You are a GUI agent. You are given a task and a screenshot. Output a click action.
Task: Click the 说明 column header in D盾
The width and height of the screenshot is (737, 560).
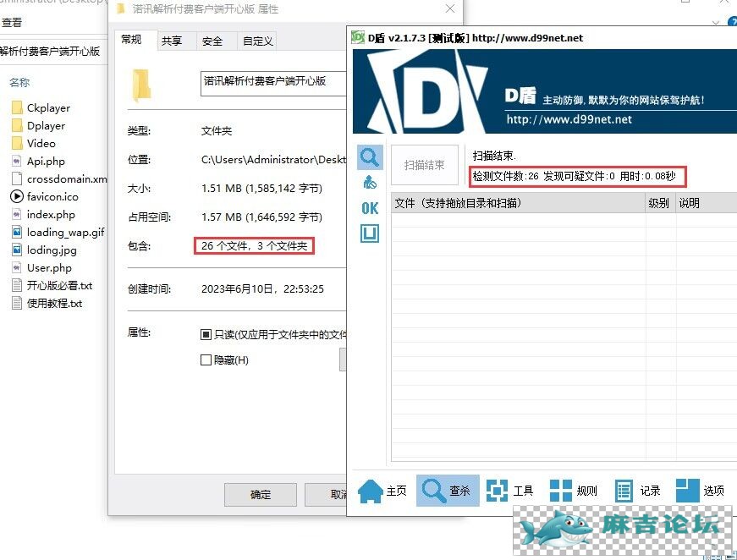coord(707,203)
